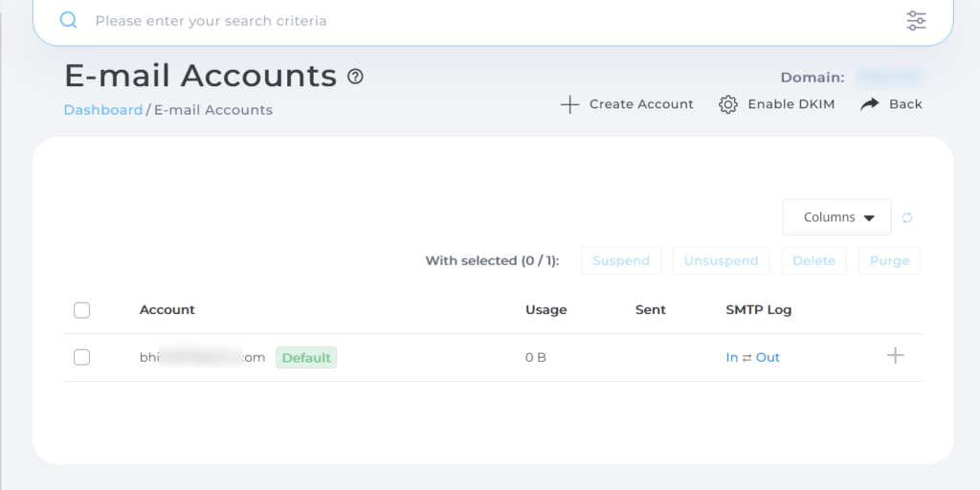Open the incoming SMTP log "In" link
This screenshot has width=980, height=490.
pos(732,357)
